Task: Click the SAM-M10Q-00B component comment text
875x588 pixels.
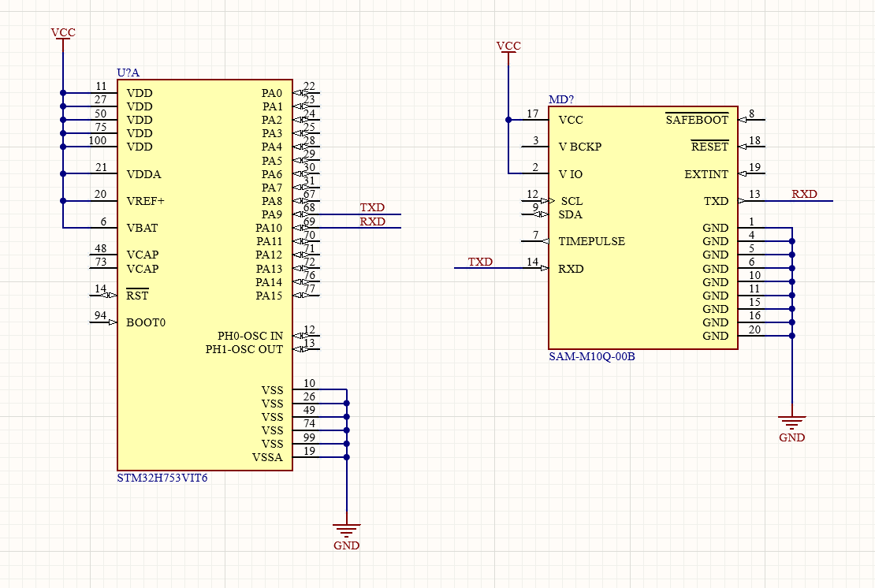Action: pos(591,356)
